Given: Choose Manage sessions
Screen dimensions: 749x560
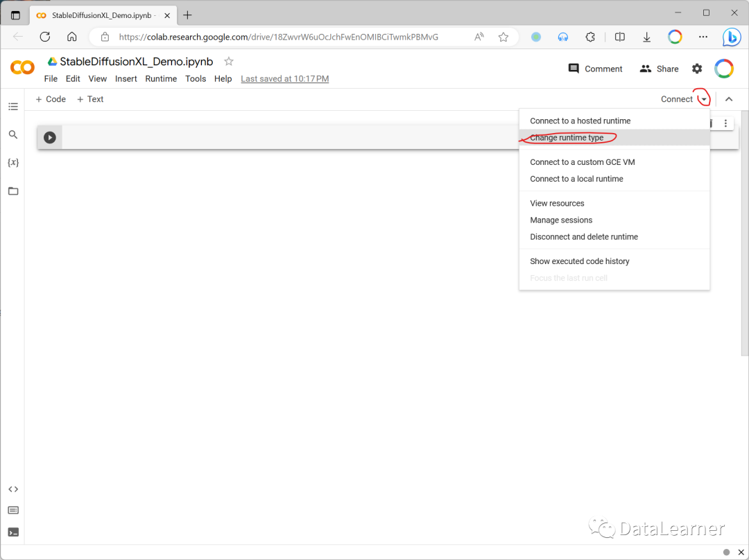Looking at the screenshot, I should coord(614,220).
